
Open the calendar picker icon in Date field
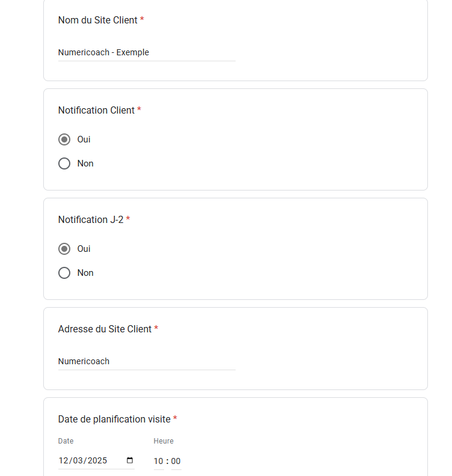click(130, 460)
